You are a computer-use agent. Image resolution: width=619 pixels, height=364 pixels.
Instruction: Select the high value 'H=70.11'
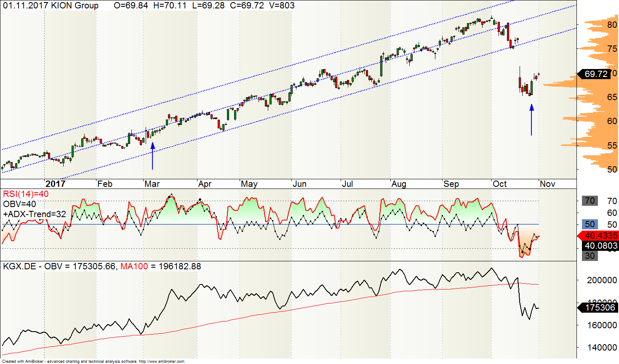point(170,5)
